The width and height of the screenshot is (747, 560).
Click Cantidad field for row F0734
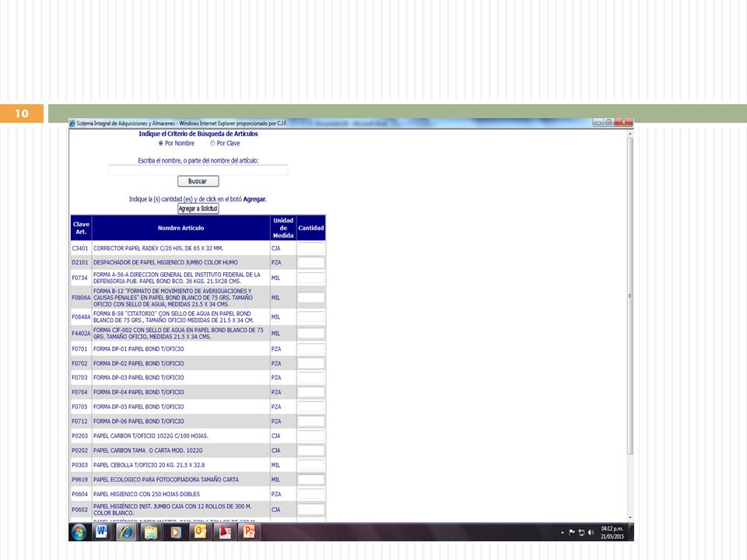pyautogui.click(x=310, y=278)
